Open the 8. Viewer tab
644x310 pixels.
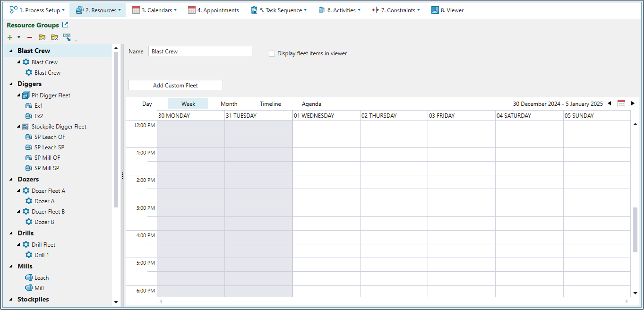click(x=447, y=10)
